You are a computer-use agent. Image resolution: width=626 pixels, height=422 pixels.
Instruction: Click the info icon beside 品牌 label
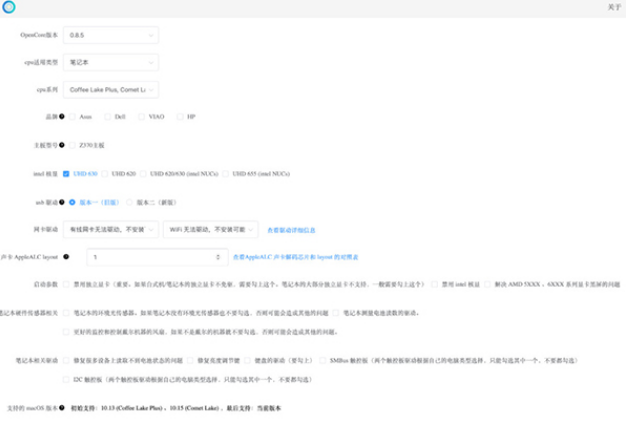point(62,117)
